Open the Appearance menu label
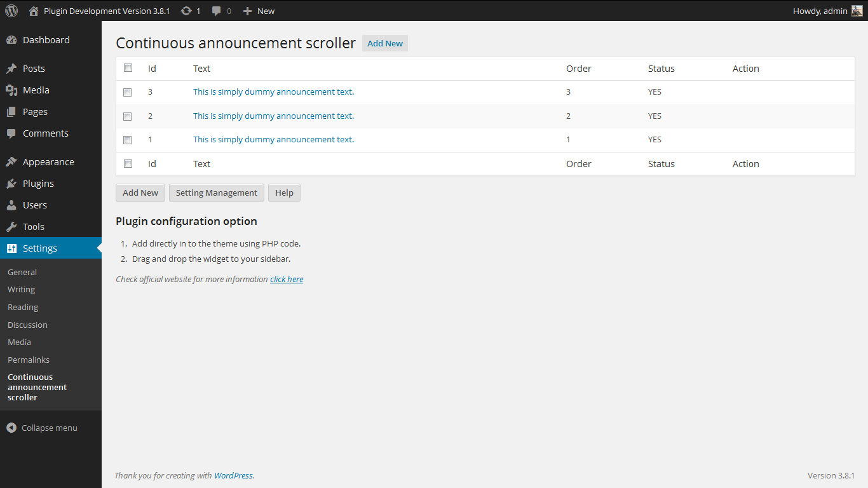The height and width of the screenshot is (488, 868). tap(48, 162)
